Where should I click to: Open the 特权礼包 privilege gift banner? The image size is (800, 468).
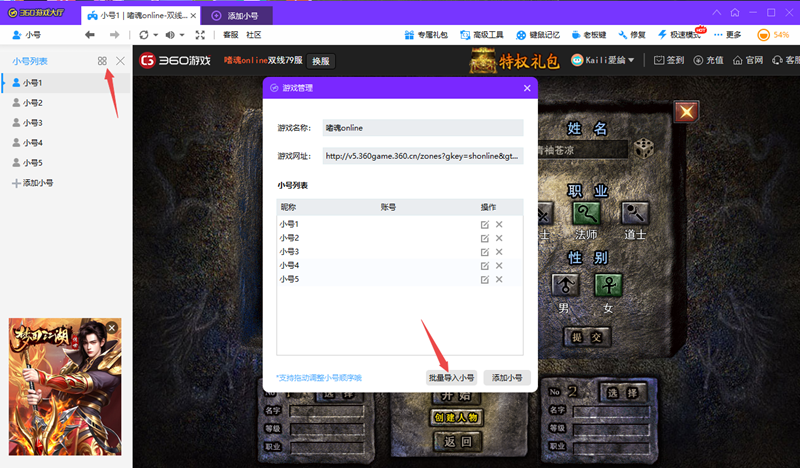coord(515,61)
